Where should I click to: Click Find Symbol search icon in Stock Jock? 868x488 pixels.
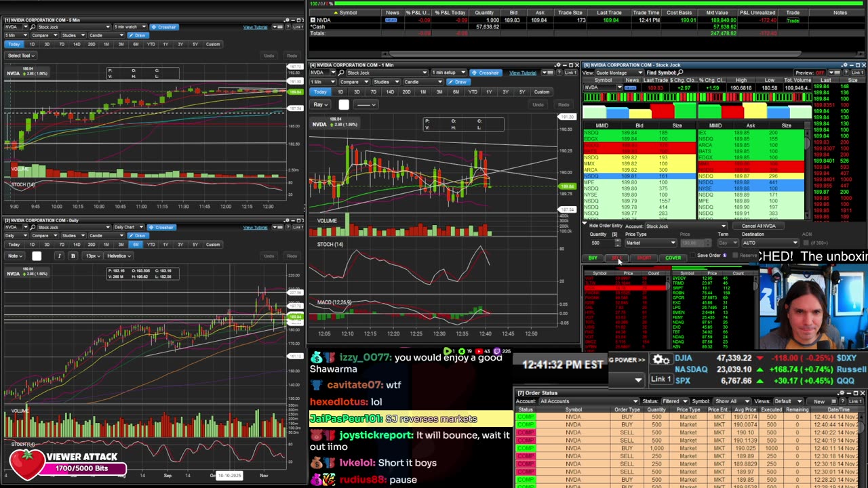(680, 73)
